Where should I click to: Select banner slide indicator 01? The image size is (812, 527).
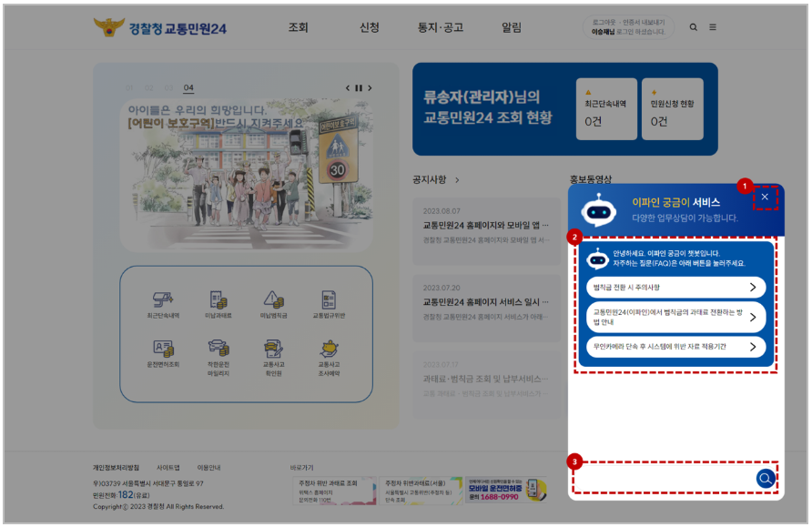pyautogui.click(x=129, y=88)
